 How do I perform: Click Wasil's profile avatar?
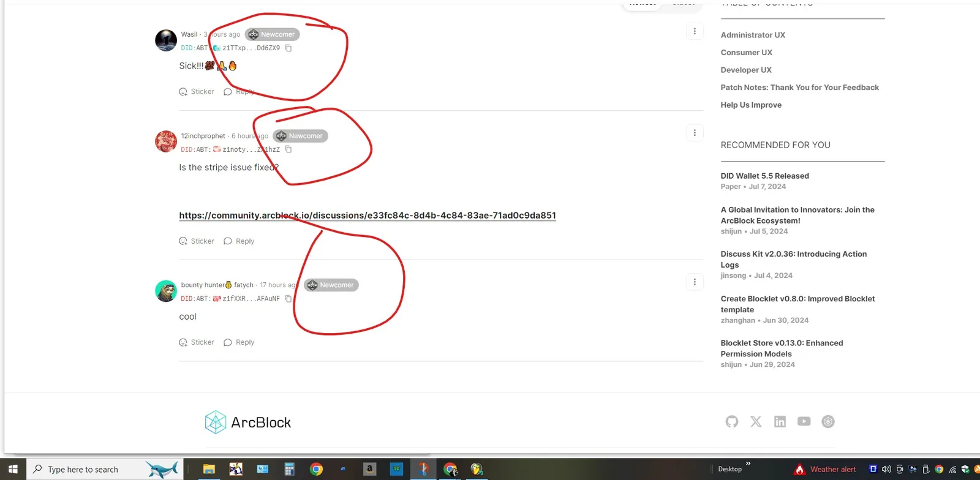[166, 40]
